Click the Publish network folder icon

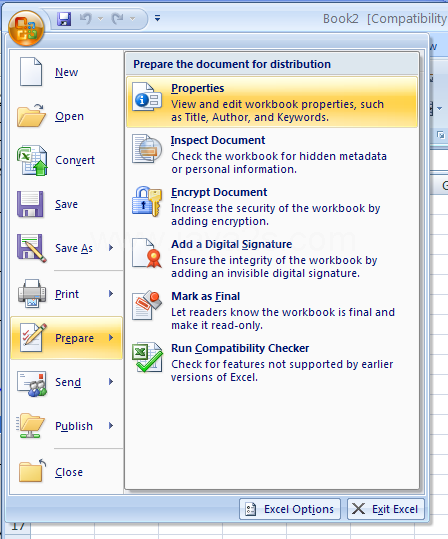click(30, 426)
